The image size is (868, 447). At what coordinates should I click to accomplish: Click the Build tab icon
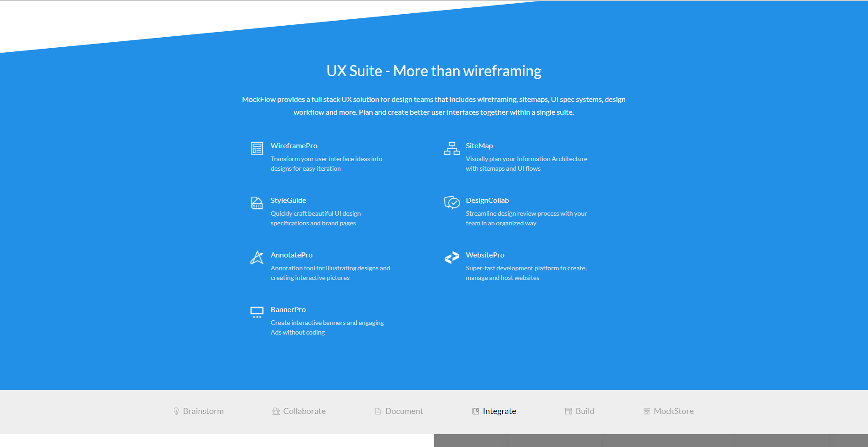568,411
